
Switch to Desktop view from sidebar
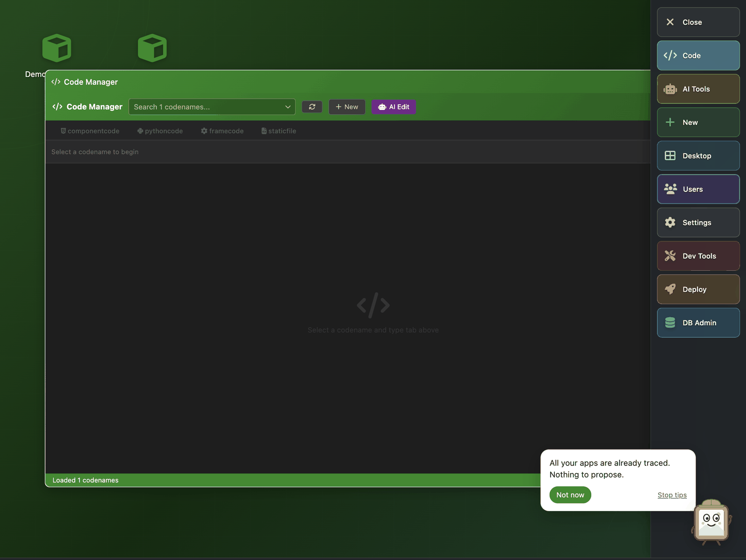click(x=698, y=156)
